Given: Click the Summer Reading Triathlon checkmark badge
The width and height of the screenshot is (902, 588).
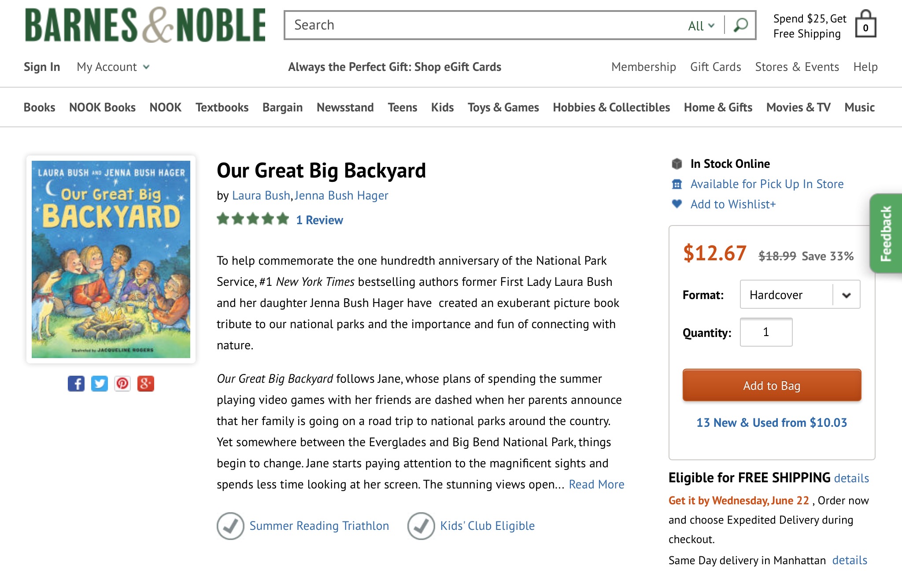Looking at the screenshot, I should (x=231, y=525).
